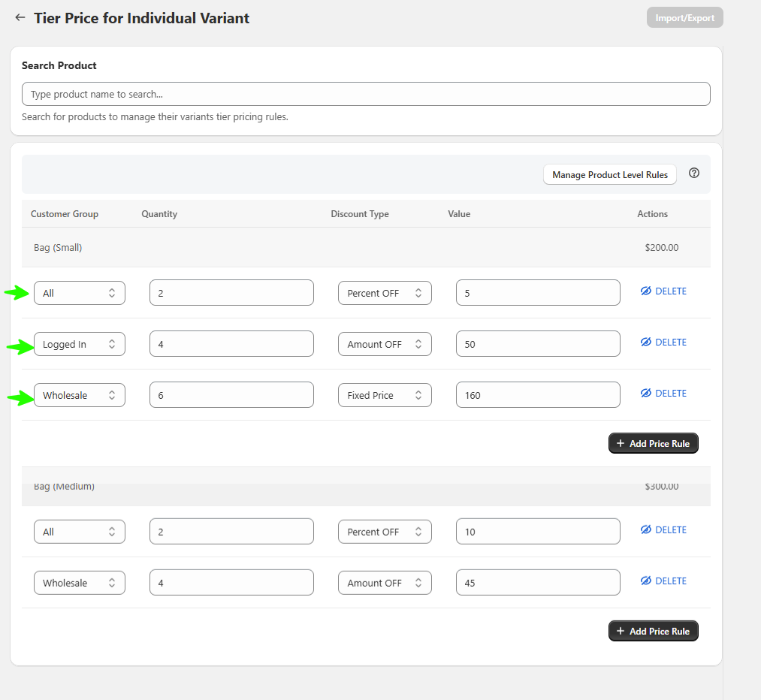
Task: Click the help question mark icon
Action: tap(694, 173)
